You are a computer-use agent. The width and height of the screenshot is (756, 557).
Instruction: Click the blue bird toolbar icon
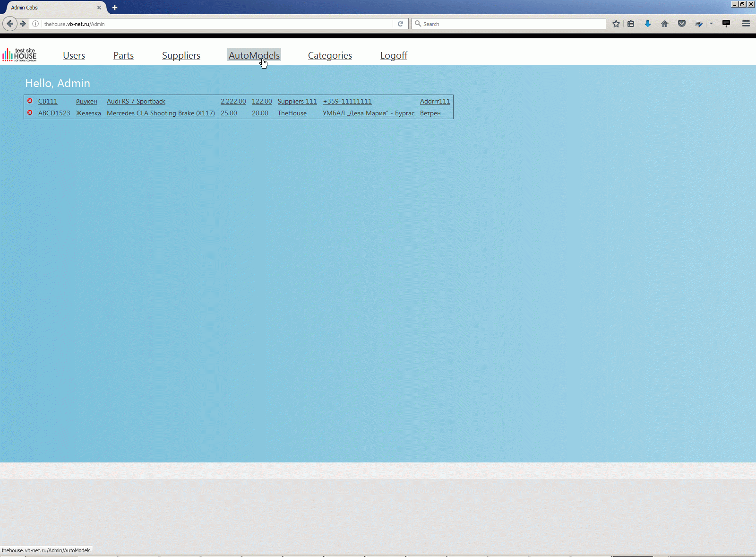[x=699, y=24]
